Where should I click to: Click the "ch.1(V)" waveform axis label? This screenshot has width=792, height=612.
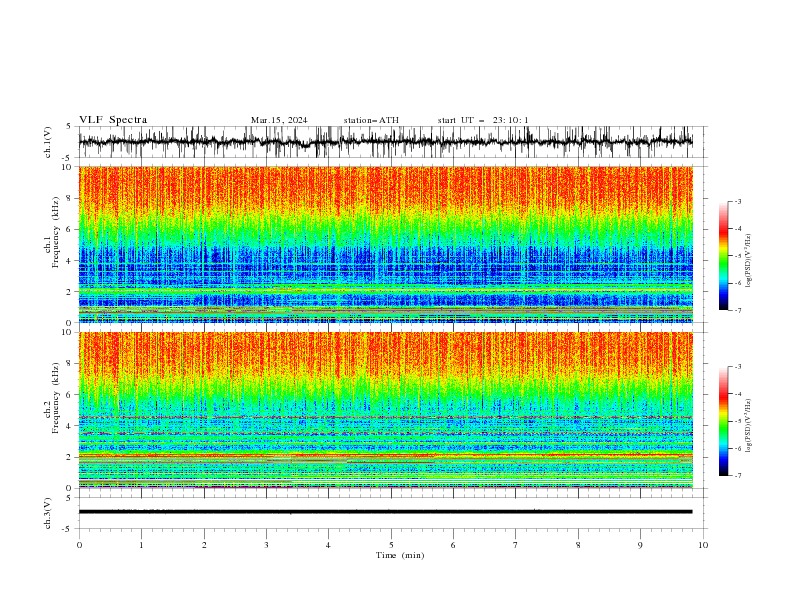click(48, 142)
